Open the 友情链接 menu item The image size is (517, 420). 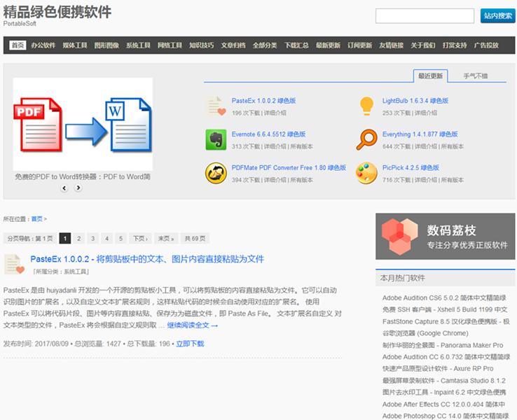point(392,45)
